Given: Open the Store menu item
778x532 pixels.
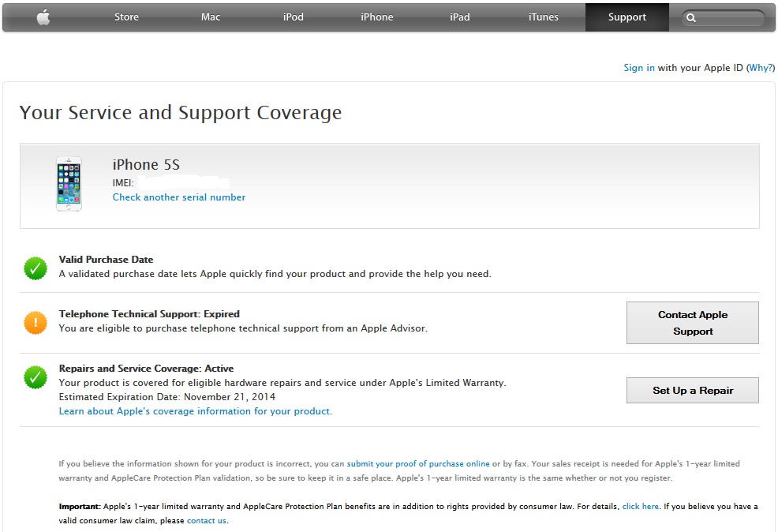Looking at the screenshot, I should (126, 17).
